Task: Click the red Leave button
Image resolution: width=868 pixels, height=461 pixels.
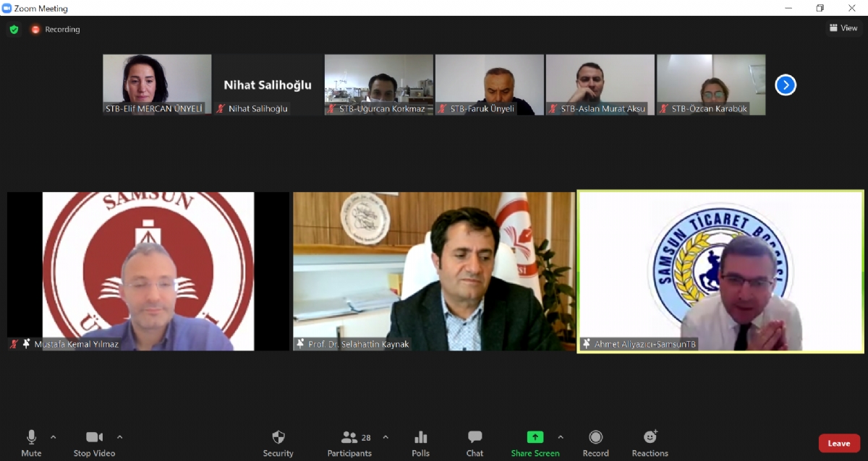Action: (x=839, y=443)
